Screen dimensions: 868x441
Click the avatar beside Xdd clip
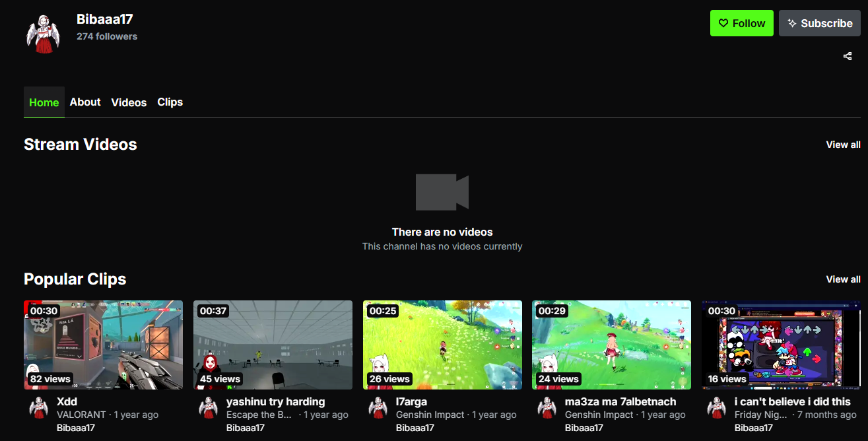pos(39,408)
